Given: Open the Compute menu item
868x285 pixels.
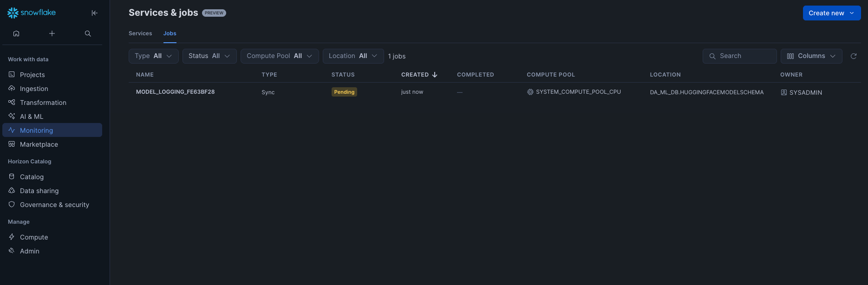Looking at the screenshot, I should coord(34,237).
